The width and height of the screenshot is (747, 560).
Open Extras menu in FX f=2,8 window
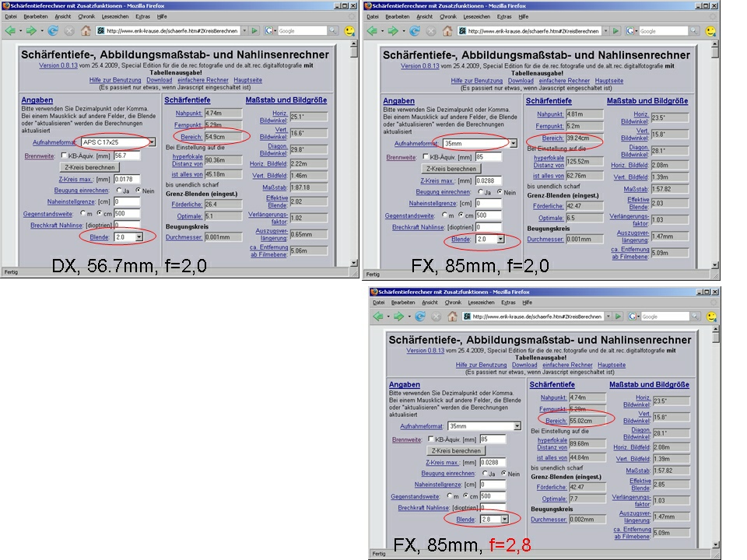point(508,302)
